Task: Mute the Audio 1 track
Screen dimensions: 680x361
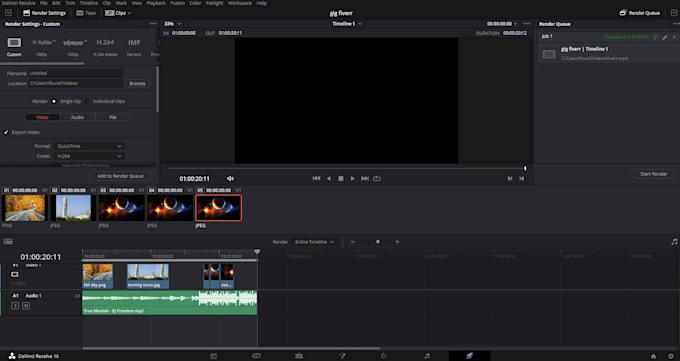Action: pyautogui.click(x=26, y=306)
